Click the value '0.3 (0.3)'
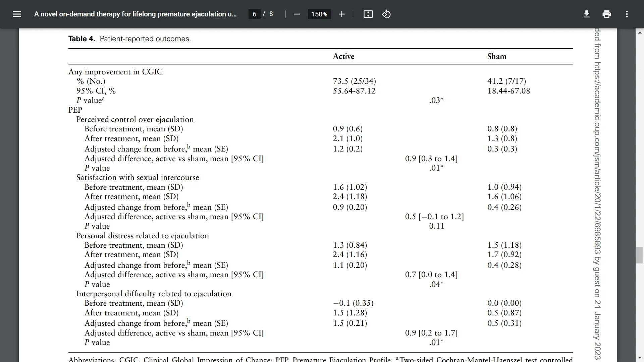644x362 pixels. (502, 149)
